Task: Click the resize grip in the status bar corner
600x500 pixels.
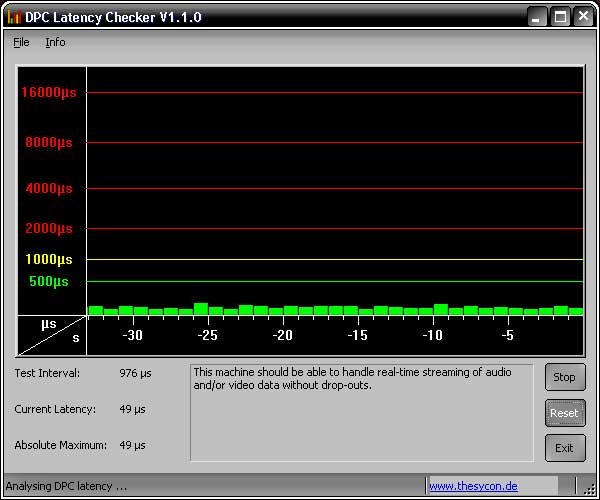Action: [589, 489]
